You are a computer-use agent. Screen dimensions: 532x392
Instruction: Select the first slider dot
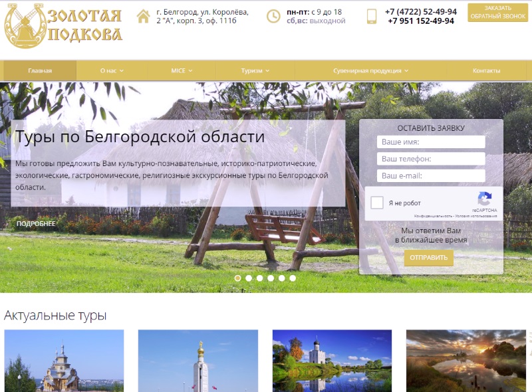238,278
